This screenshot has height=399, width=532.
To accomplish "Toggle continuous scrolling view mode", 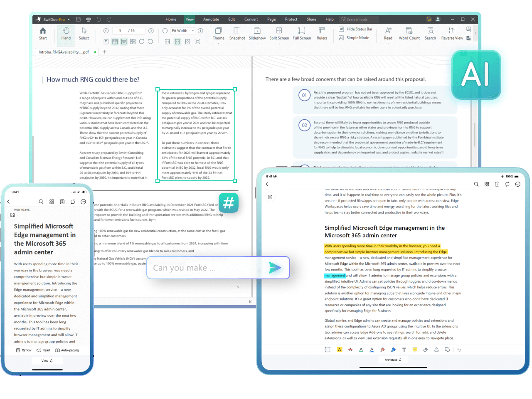I will pyautogui.click(x=124, y=42).
